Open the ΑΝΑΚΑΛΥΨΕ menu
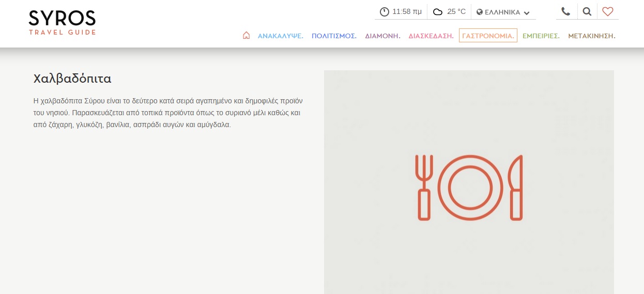Screen dimensions: 644x294 point(280,36)
